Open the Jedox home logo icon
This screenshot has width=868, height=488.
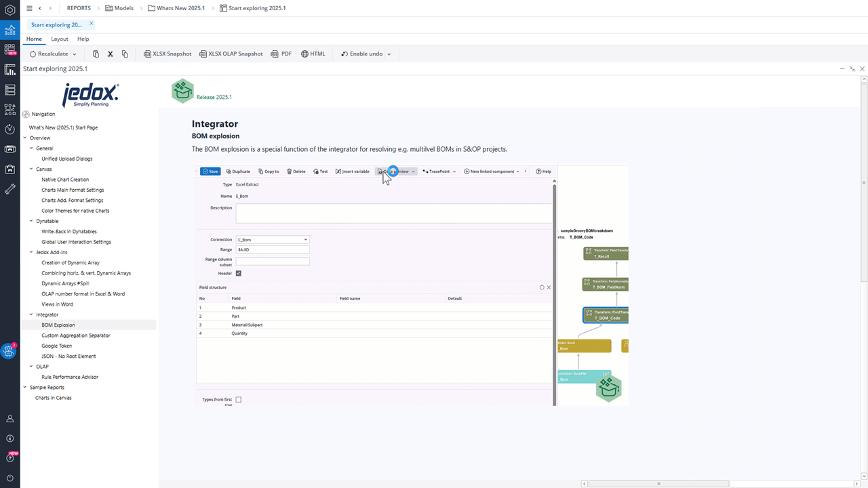(x=9, y=10)
